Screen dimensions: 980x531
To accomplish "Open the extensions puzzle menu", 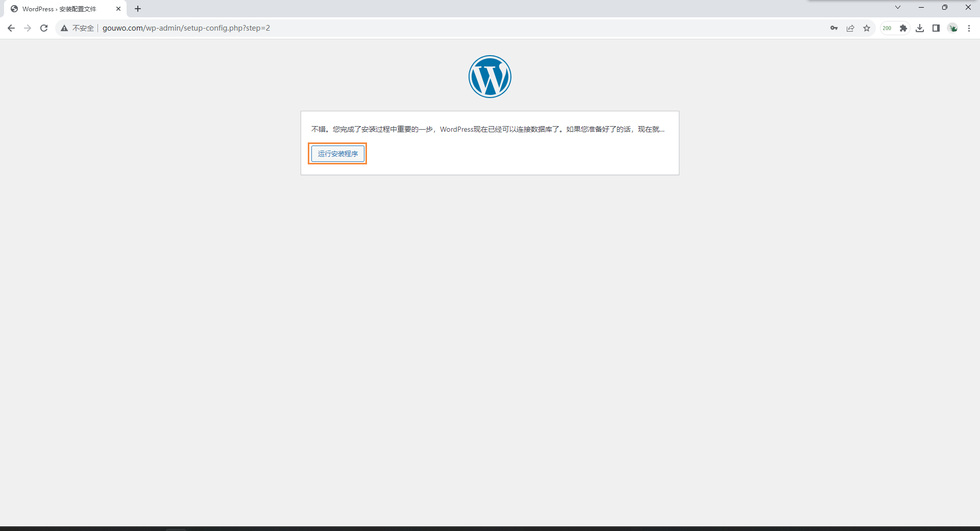I will point(903,28).
